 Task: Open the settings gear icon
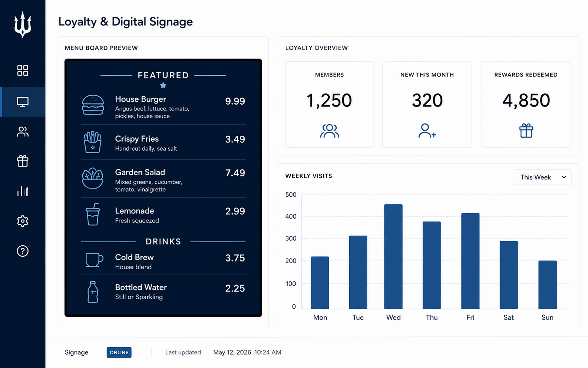pos(23,221)
